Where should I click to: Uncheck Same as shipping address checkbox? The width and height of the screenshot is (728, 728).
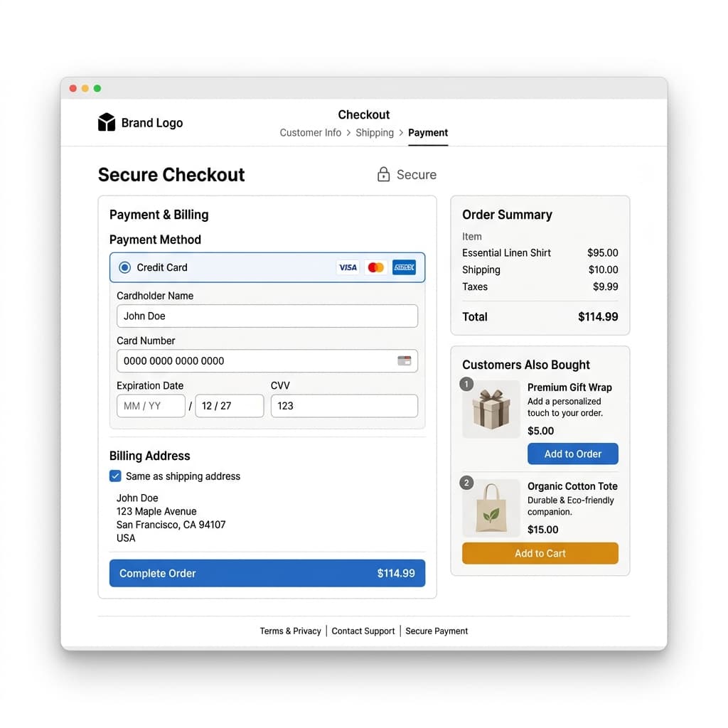click(x=115, y=476)
